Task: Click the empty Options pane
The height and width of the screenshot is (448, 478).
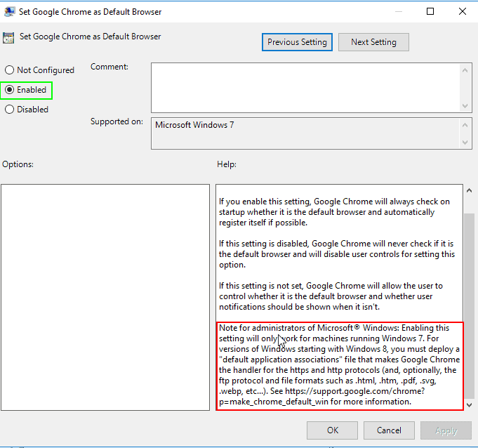Action: pos(105,297)
